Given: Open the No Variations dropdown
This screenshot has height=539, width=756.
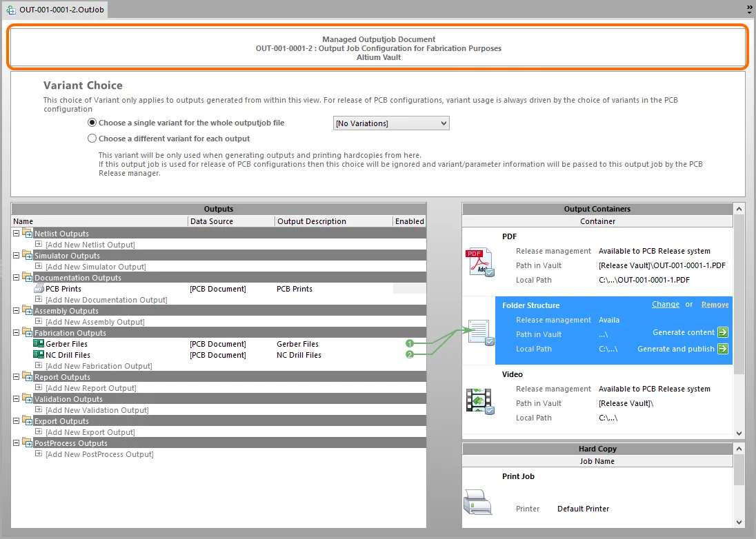Looking at the screenshot, I should pyautogui.click(x=391, y=123).
